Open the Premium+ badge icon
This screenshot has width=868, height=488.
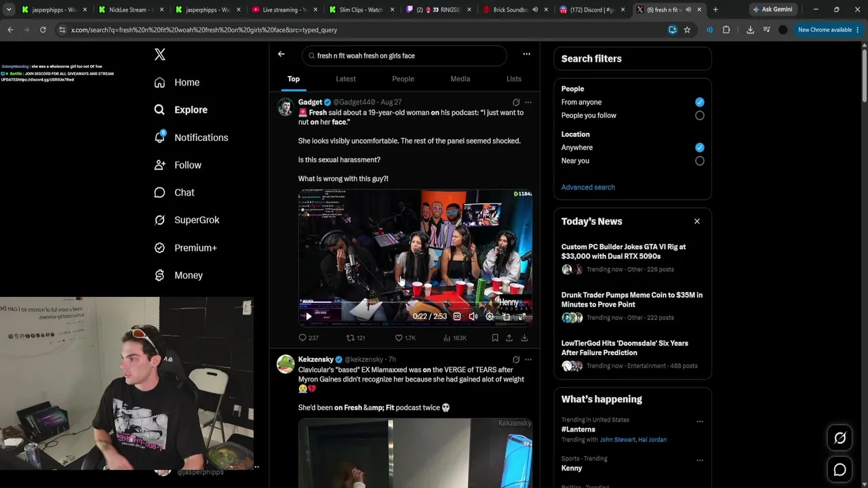[159, 247]
